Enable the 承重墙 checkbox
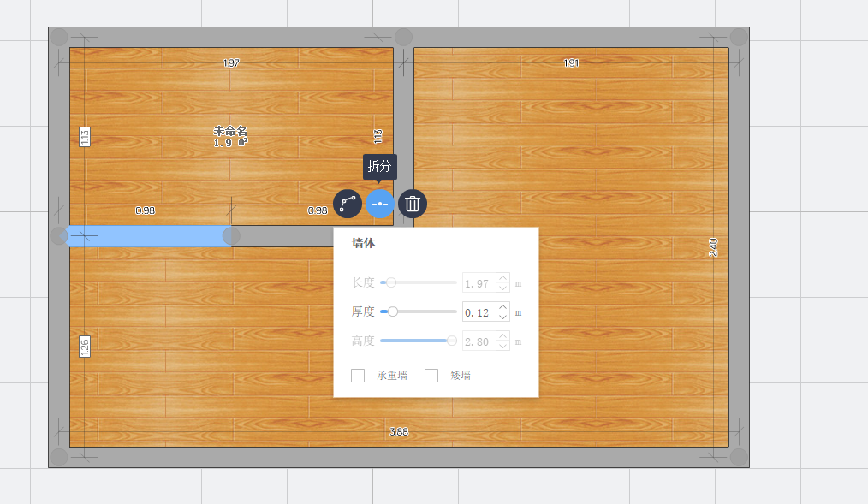 (x=358, y=376)
